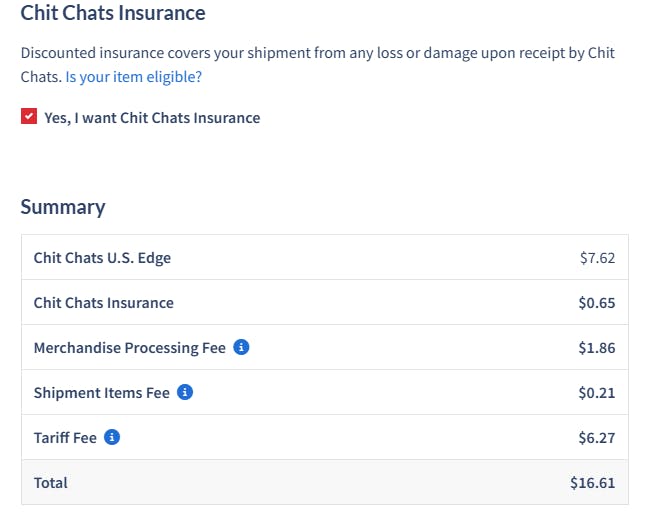This screenshot has height=520, width=654.
Task: Select Chit Chats Insurance row in Summary table
Action: tap(104, 303)
